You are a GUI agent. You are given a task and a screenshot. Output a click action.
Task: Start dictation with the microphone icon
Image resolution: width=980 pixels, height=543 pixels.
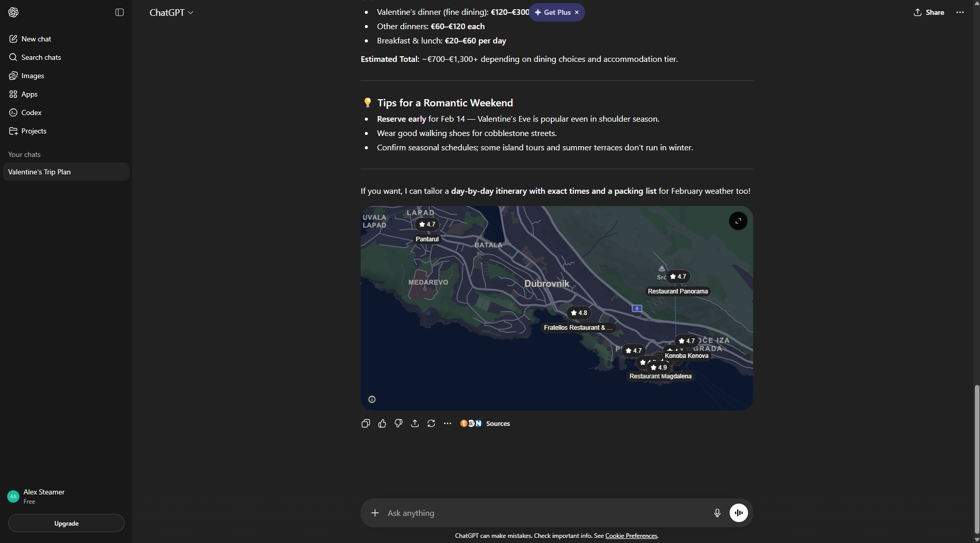pos(717,513)
